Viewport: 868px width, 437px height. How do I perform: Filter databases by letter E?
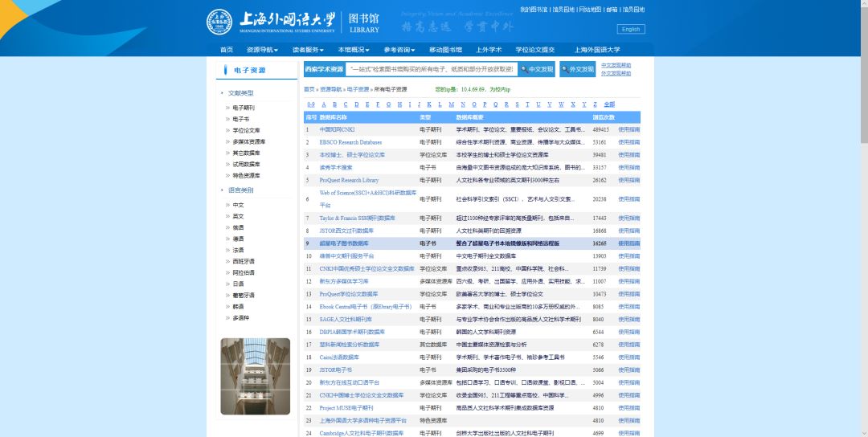pyautogui.click(x=367, y=104)
